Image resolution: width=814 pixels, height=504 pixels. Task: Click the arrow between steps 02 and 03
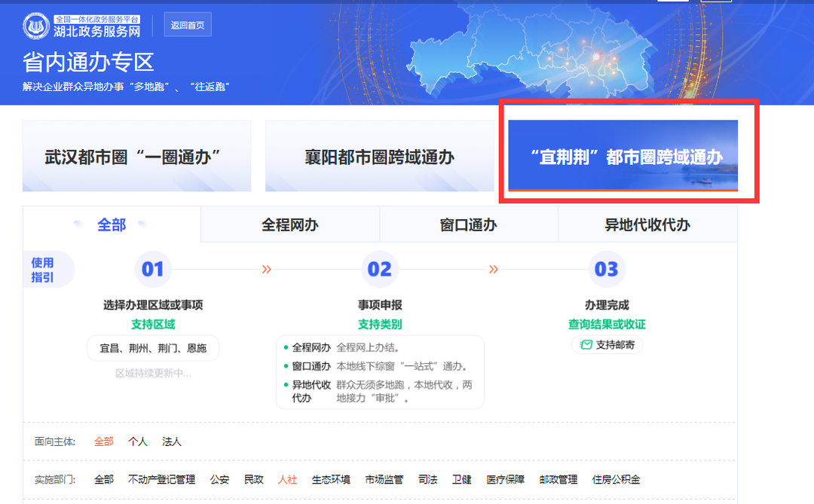(x=493, y=269)
